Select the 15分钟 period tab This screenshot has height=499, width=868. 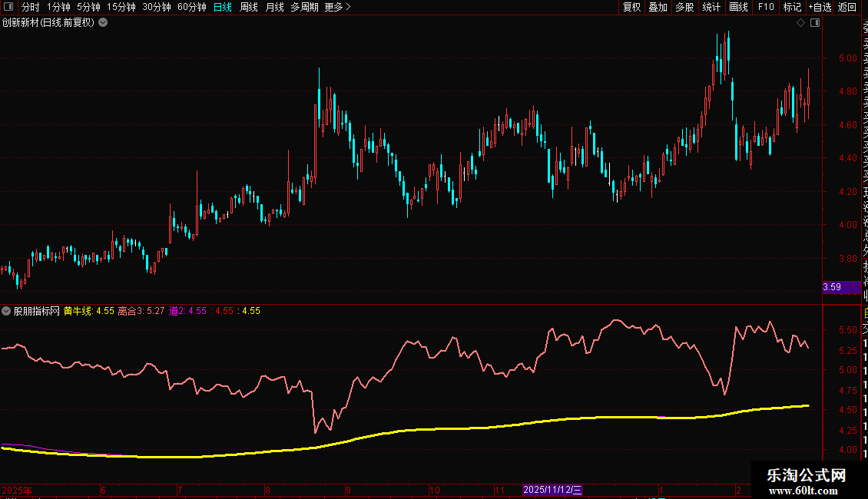tap(121, 7)
